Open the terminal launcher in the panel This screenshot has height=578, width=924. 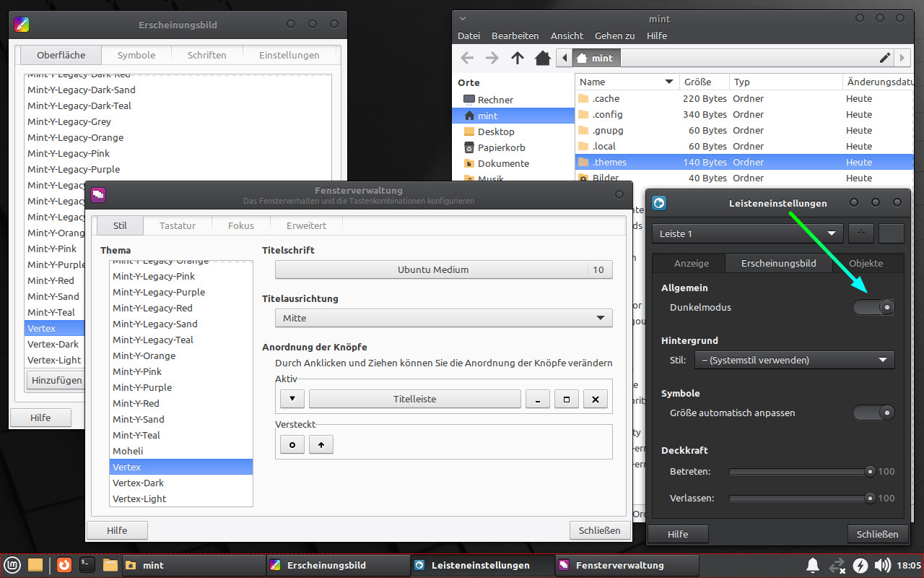pos(87,565)
